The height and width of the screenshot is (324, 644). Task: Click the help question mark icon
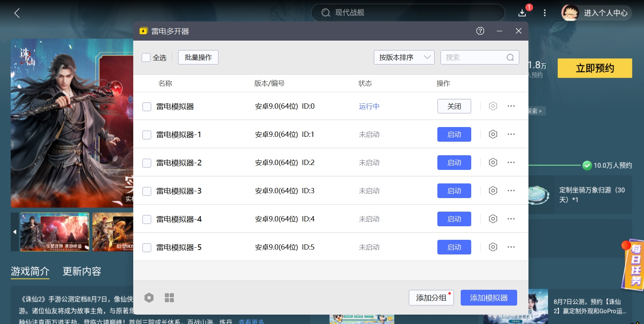[480, 31]
